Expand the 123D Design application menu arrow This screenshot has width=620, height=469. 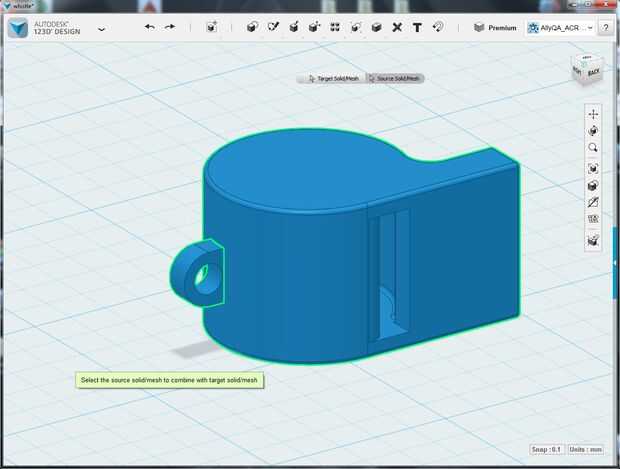point(101,29)
